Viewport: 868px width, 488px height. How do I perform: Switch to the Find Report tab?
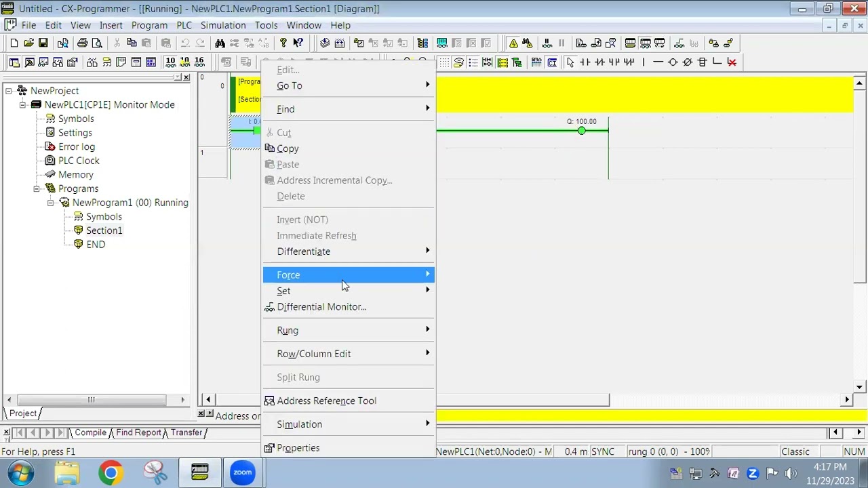click(x=138, y=432)
